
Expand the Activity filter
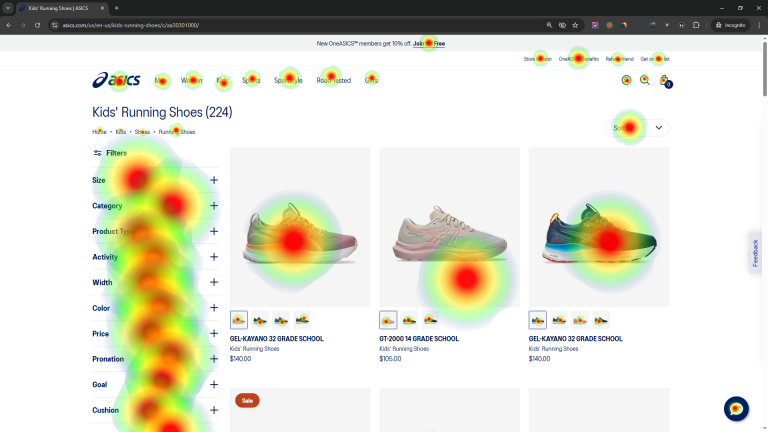[x=155, y=257]
